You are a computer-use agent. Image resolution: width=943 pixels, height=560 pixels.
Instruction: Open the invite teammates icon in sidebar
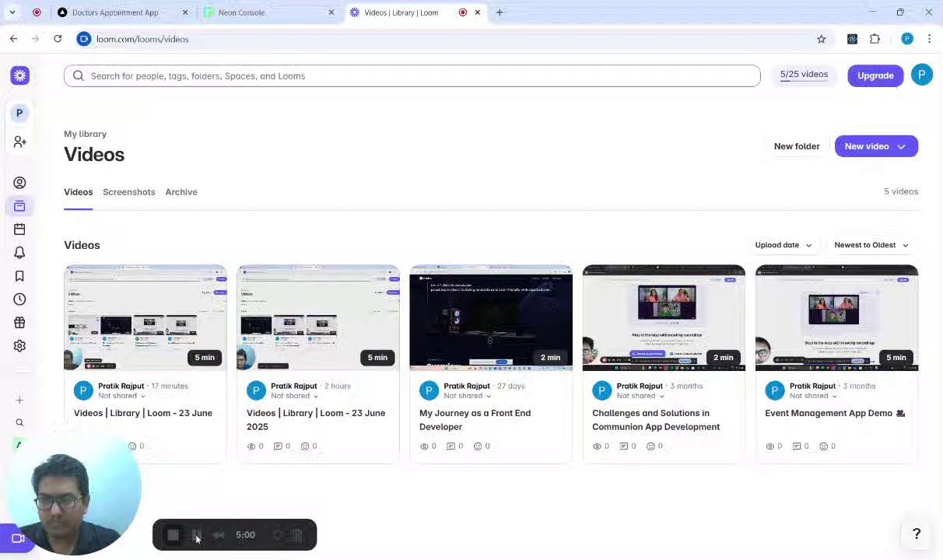point(19,142)
